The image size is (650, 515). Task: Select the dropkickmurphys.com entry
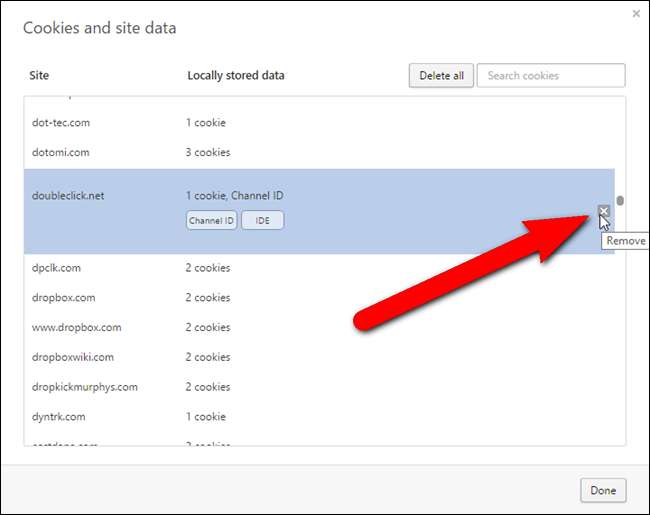coord(85,387)
